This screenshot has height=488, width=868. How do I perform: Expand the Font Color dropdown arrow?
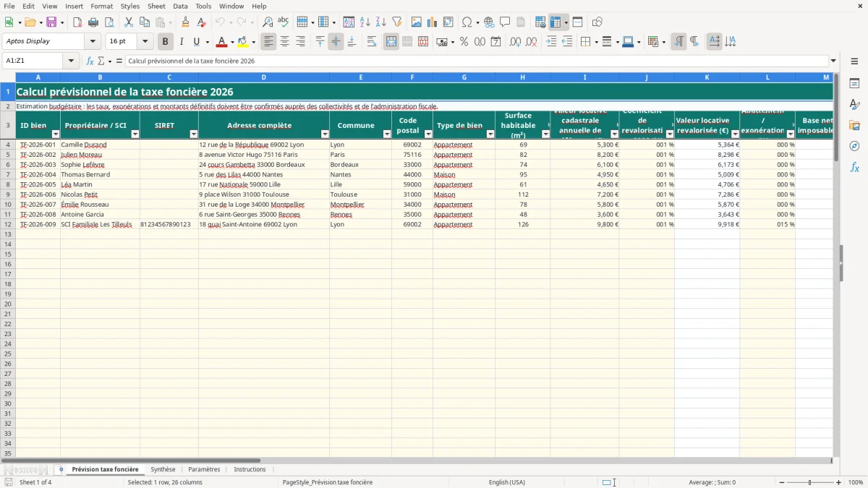[232, 42]
